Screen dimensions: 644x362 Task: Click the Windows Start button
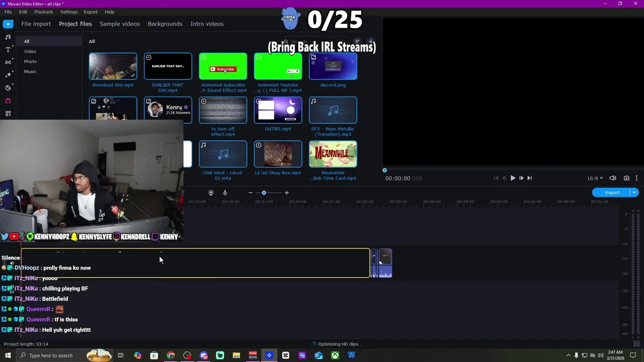8,355
